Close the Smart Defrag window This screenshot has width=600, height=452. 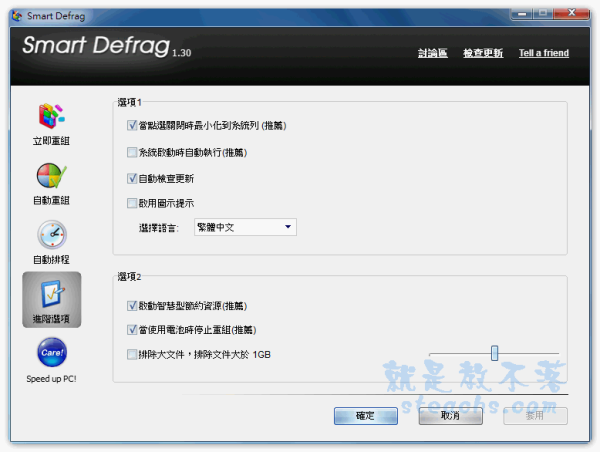click(x=571, y=13)
